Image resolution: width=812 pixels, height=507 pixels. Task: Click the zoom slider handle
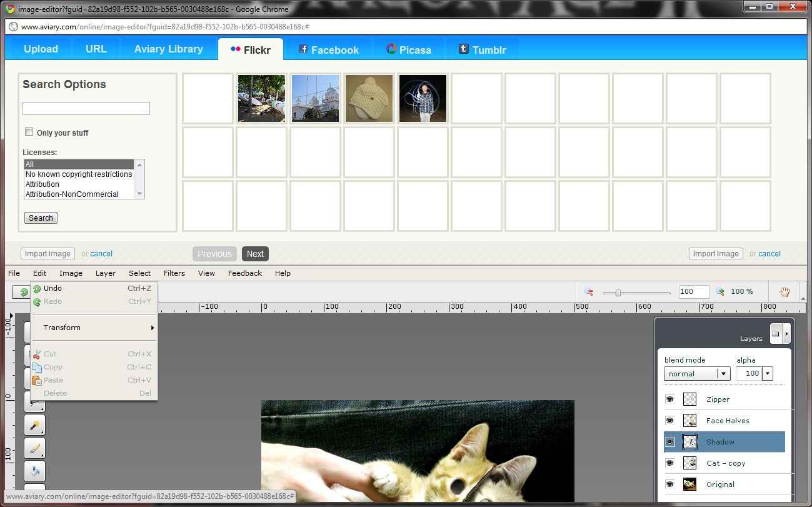(618, 292)
